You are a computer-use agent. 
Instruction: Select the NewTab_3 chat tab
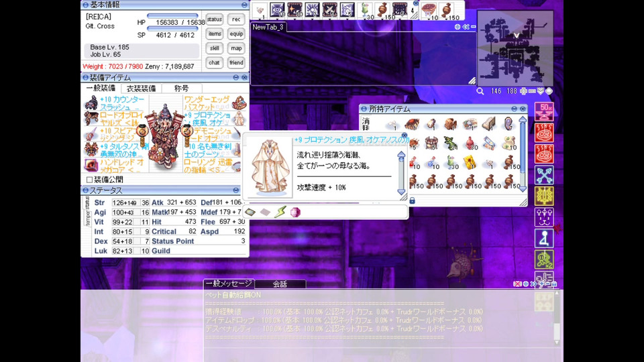tap(268, 27)
